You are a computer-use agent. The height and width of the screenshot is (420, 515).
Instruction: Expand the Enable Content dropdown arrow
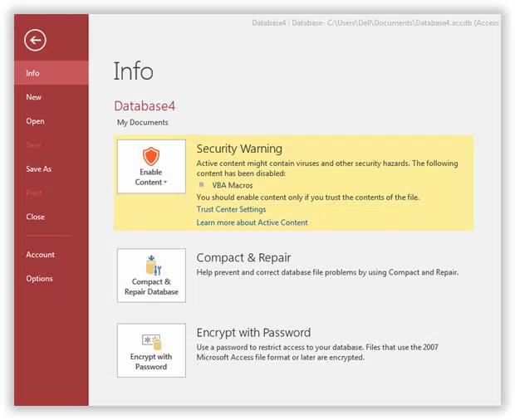pos(165,183)
